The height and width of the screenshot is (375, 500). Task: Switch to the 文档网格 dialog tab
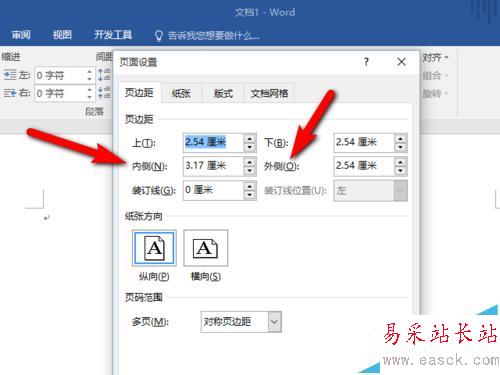point(269,93)
